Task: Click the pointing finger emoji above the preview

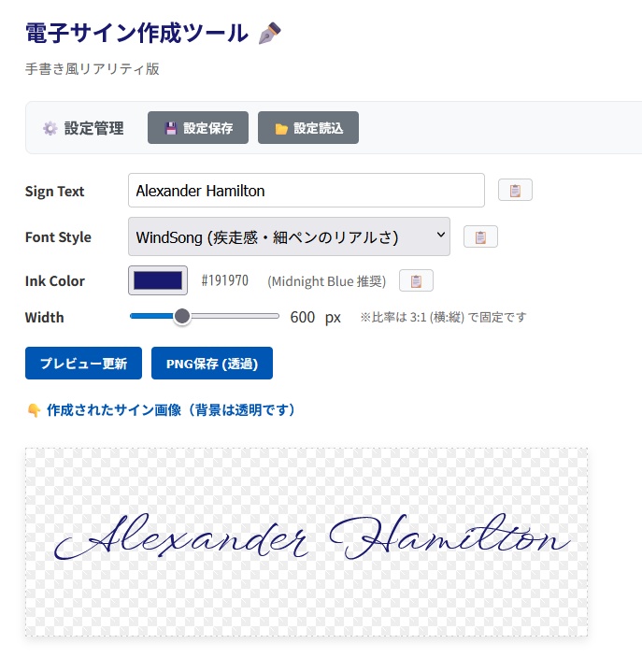Action: tap(34, 410)
